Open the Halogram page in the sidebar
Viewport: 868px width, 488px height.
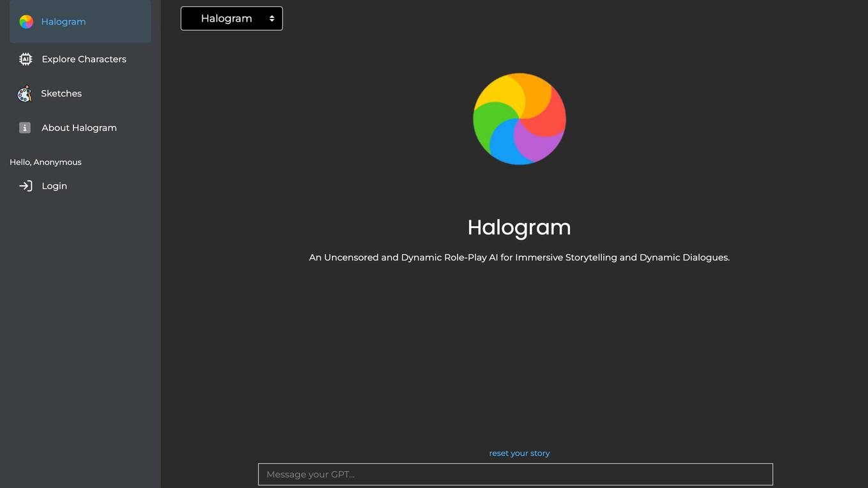point(80,22)
